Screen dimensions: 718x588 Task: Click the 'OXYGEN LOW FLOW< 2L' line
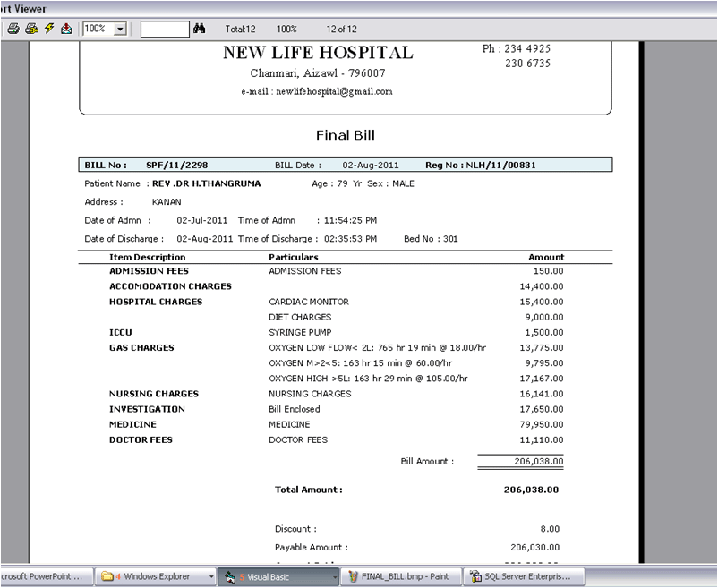377,348
